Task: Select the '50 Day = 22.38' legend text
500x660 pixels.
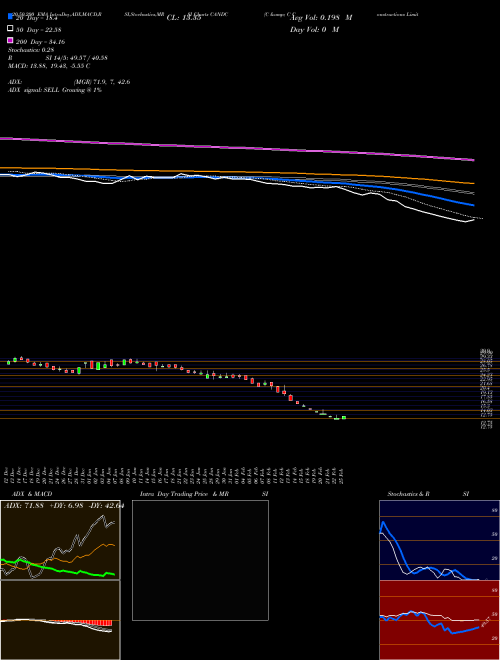Action: click(39, 29)
